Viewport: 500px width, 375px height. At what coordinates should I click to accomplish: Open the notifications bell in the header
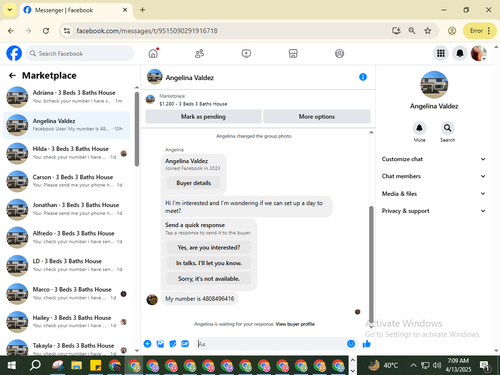tap(460, 53)
